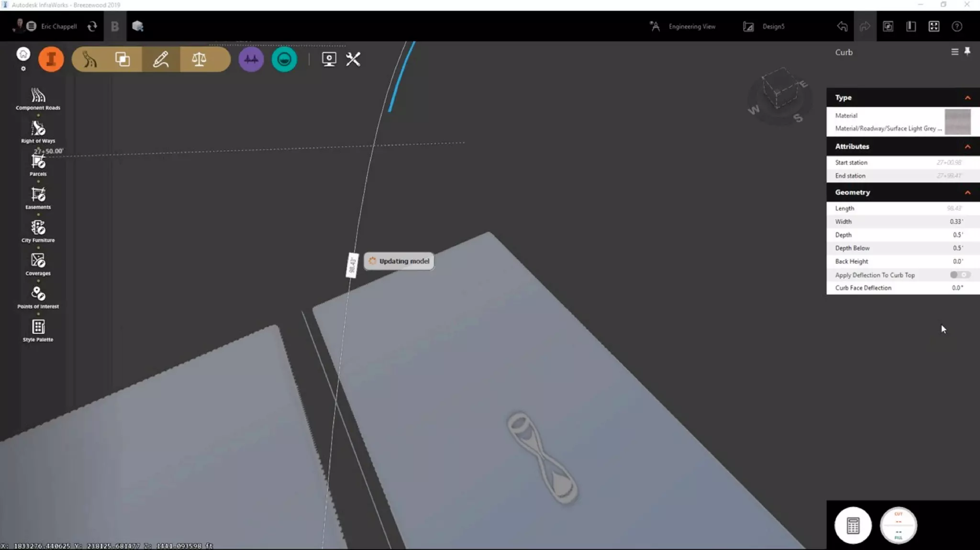This screenshot has width=980, height=550.
Task: Click the Light Grey material swatch
Action: (957, 121)
